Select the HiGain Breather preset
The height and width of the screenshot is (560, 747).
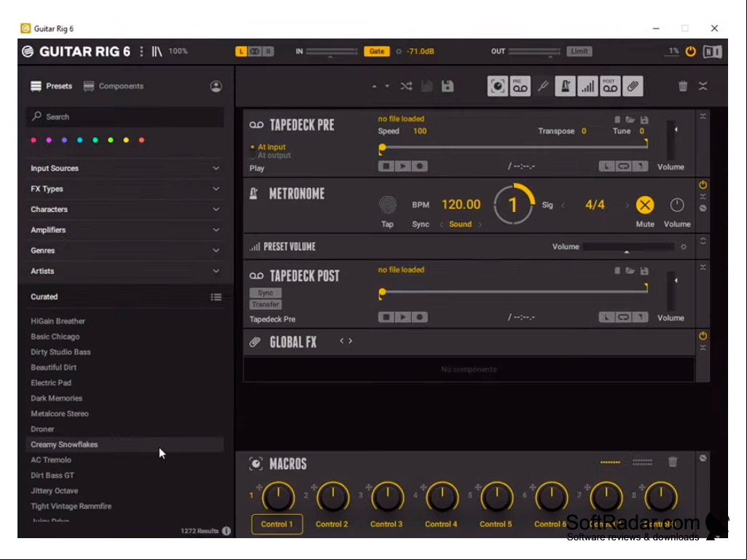click(125, 321)
